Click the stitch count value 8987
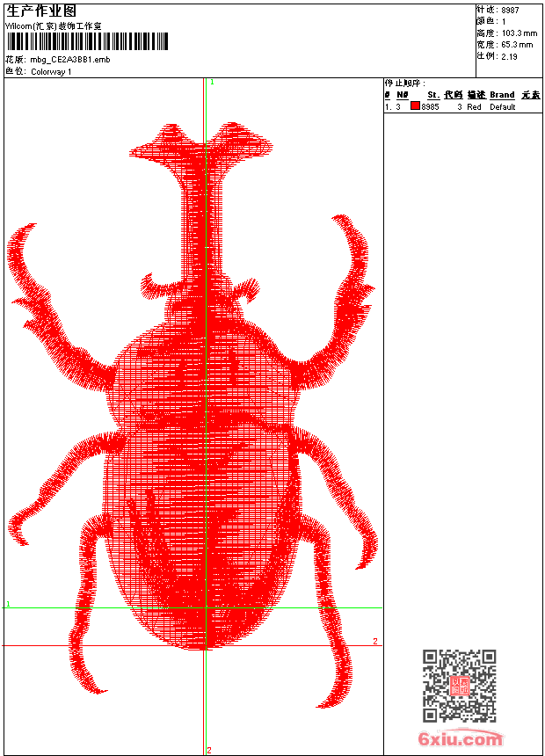Screen dimensions: 545x756 click(510, 10)
